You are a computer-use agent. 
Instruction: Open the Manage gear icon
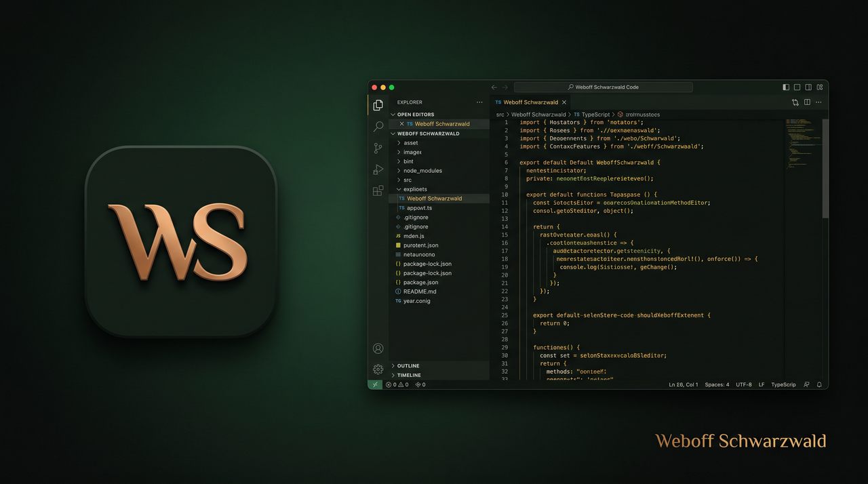tap(378, 369)
